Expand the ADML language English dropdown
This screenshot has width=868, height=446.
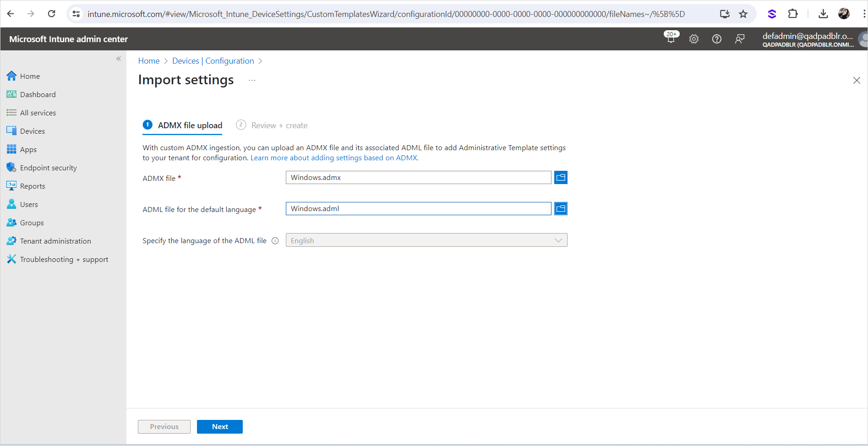[x=426, y=240]
